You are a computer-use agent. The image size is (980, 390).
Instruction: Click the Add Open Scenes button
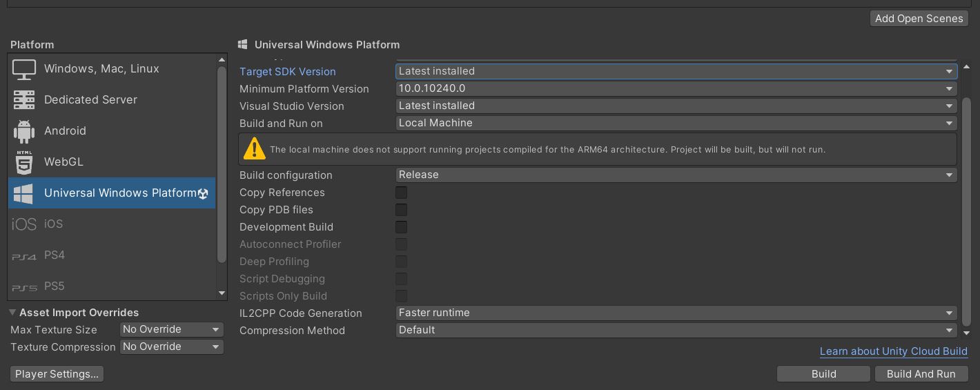[x=919, y=19]
